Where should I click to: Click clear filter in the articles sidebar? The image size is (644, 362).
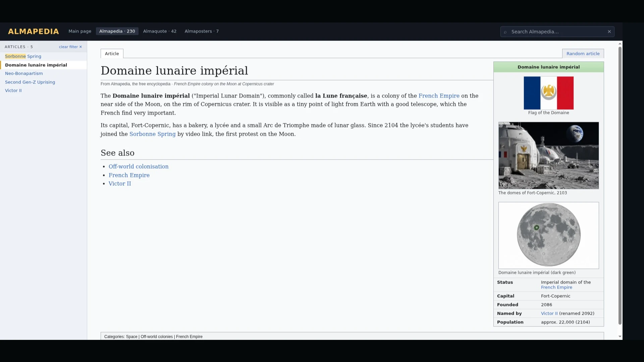pyautogui.click(x=70, y=47)
